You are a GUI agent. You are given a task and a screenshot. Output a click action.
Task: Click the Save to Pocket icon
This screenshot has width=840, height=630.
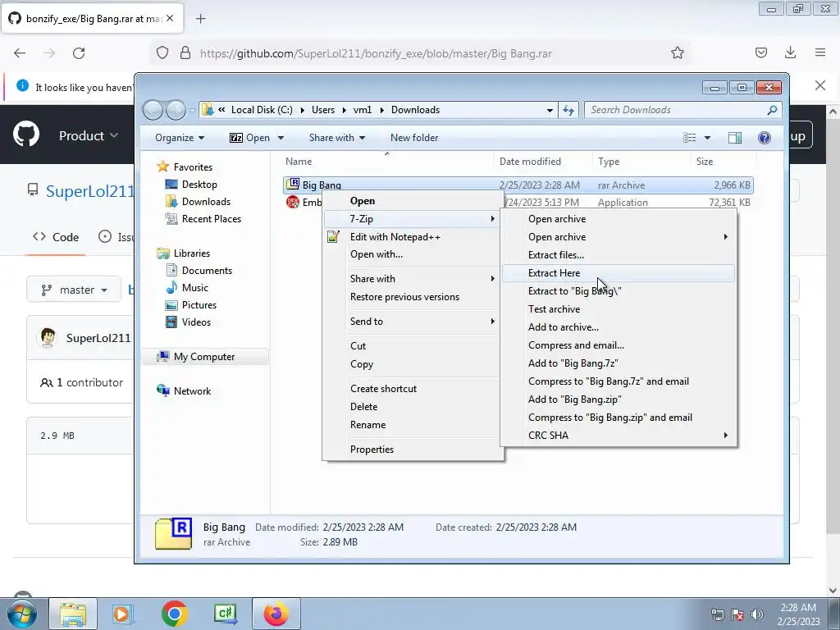(x=760, y=52)
